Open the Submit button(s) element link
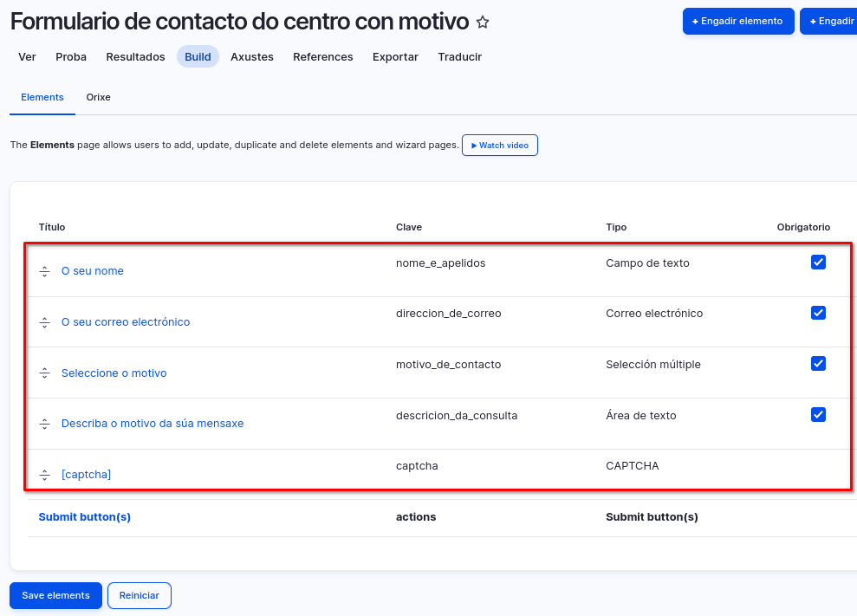Image resolution: width=857 pixels, height=616 pixels. [x=84, y=517]
